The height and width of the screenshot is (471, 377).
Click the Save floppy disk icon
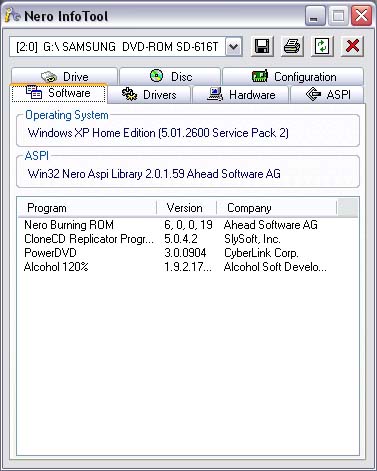click(x=262, y=46)
